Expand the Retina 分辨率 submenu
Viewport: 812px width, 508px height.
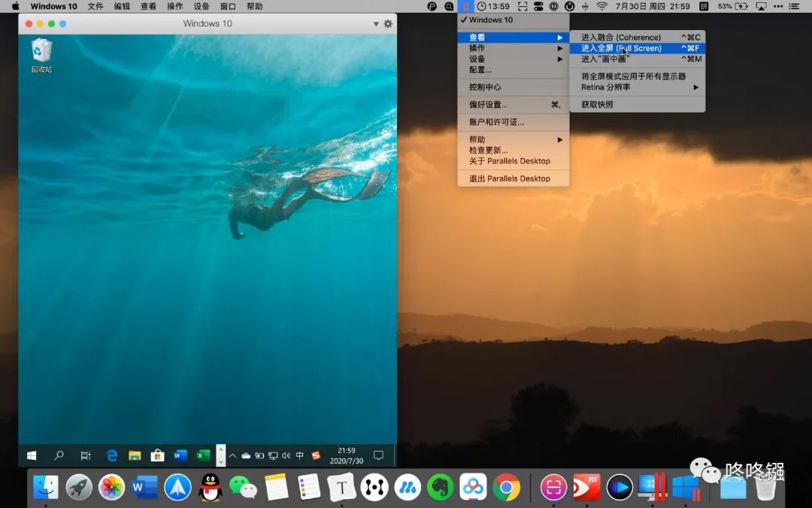click(638, 87)
